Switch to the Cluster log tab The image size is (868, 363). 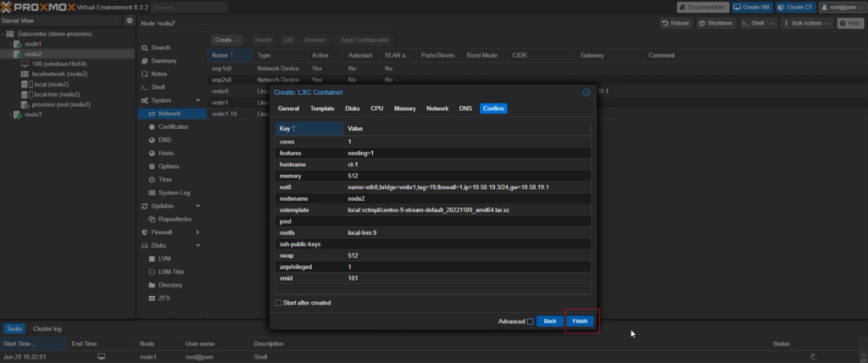click(47, 328)
